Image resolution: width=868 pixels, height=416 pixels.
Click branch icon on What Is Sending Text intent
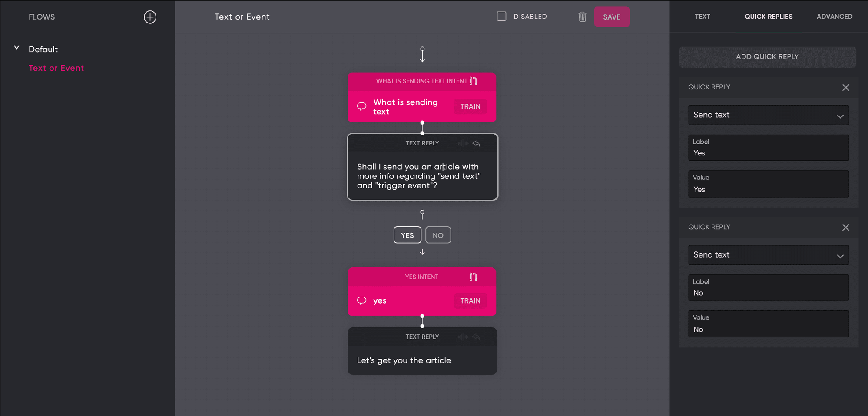(474, 81)
